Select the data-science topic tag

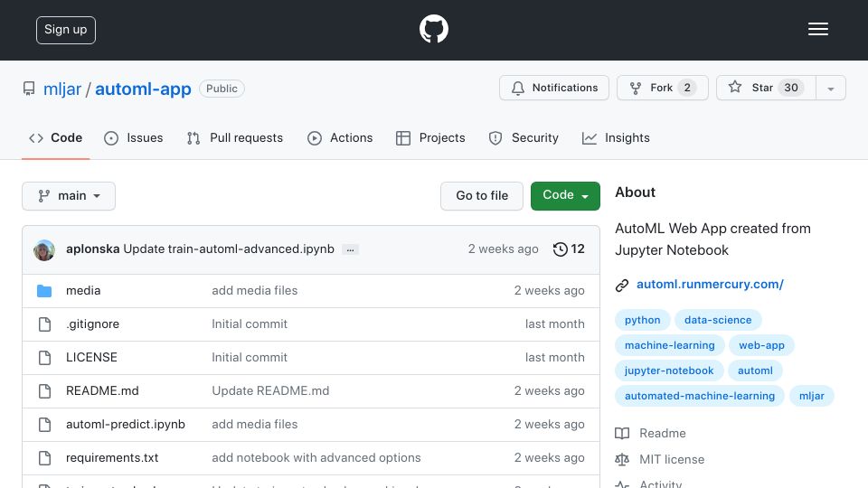point(718,320)
